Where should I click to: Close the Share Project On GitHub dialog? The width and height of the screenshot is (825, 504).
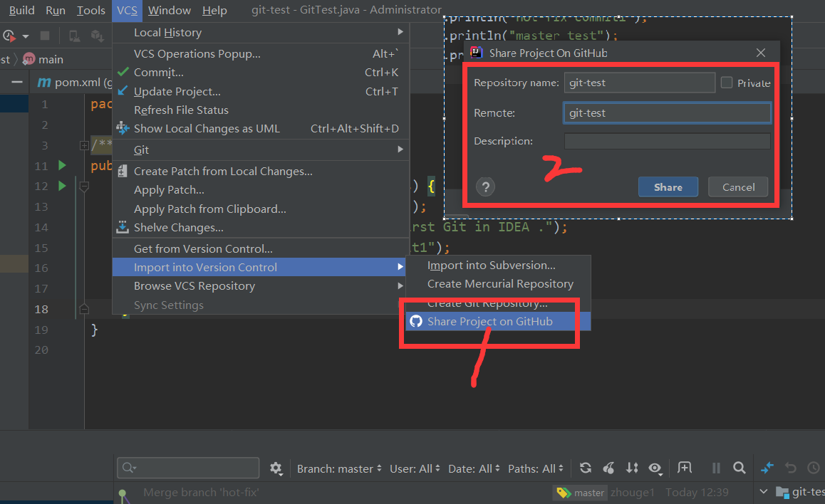(x=761, y=53)
